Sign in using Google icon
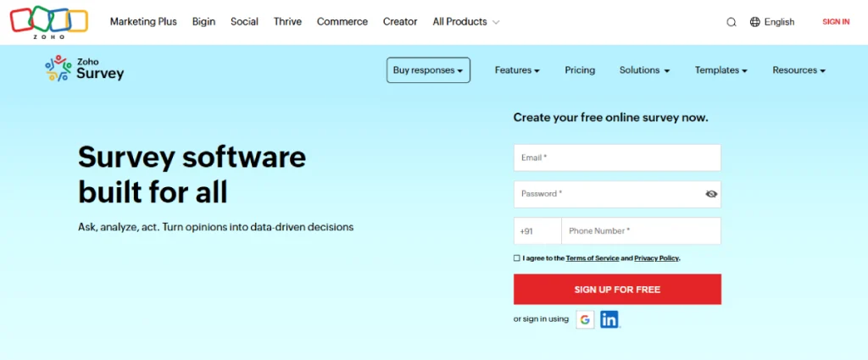 [x=585, y=319]
